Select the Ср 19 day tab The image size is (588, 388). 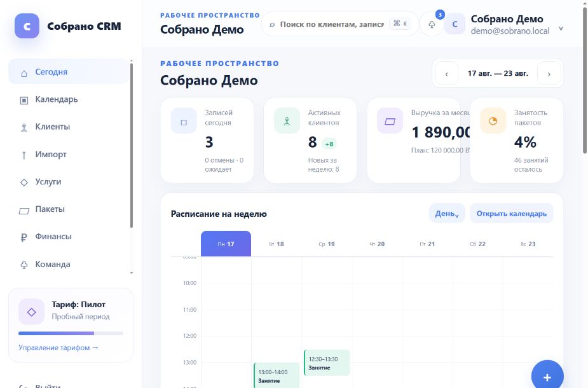pos(327,244)
